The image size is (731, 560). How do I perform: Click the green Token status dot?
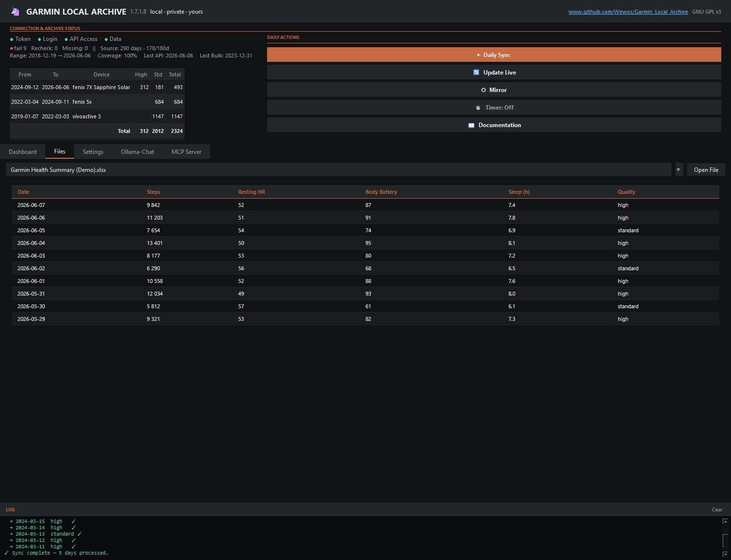pyautogui.click(x=12, y=39)
